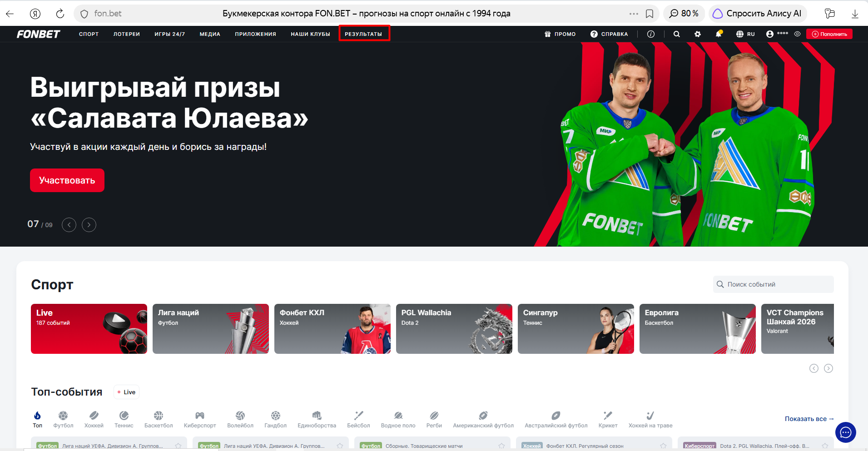The width and height of the screenshot is (868, 451).
Task: Open the ИГРЫ 24/7 menu
Action: (x=170, y=34)
